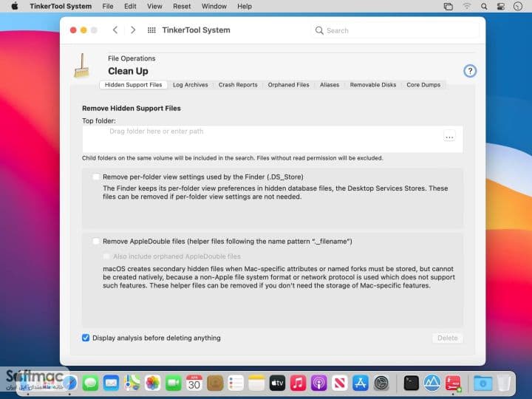Viewport: 532px width, 399px height.
Task: Click the broom Clean Up pane icon
Action: (82, 65)
